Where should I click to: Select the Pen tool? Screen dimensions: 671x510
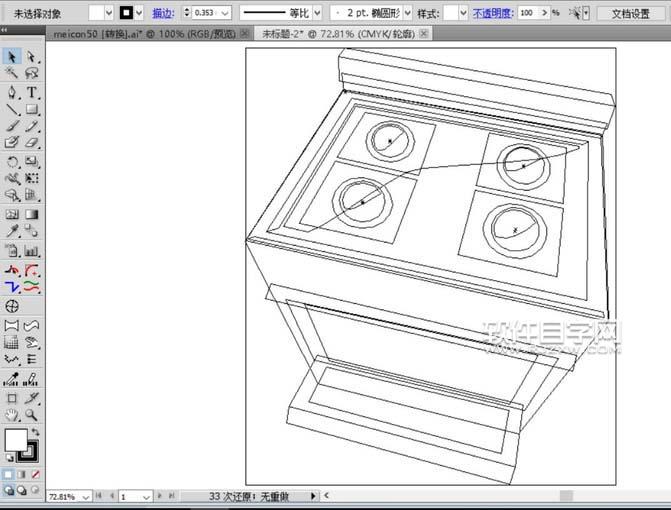click(x=12, y=92)
